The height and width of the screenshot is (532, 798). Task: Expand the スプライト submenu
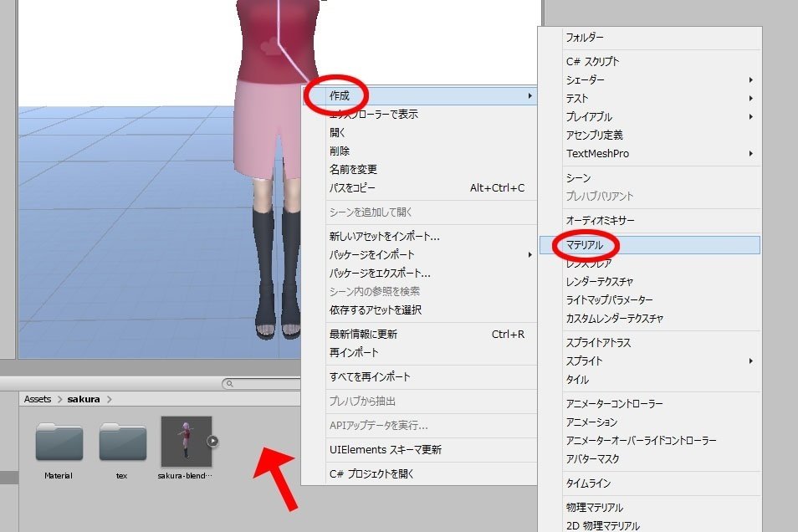(x=649, y=361)
